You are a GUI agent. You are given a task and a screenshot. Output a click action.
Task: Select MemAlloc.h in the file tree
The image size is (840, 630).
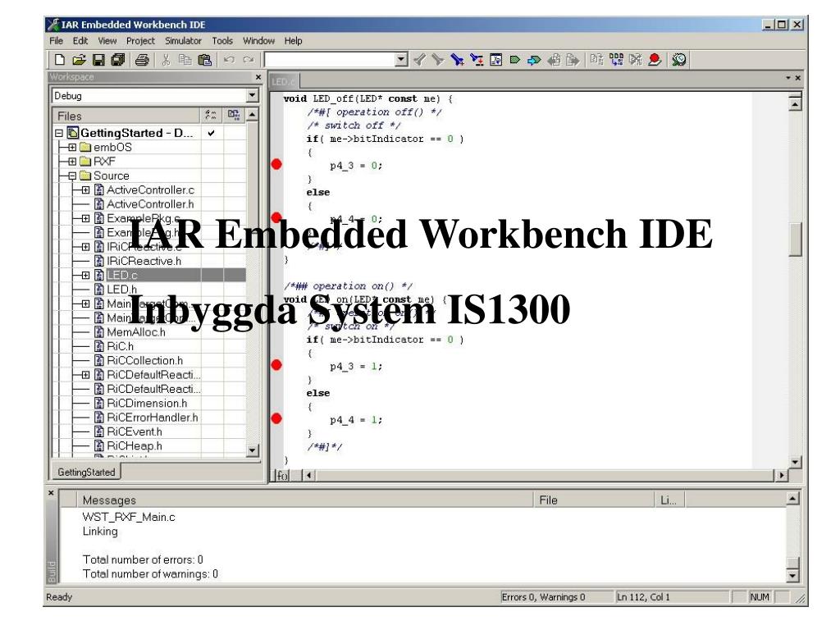136,332
